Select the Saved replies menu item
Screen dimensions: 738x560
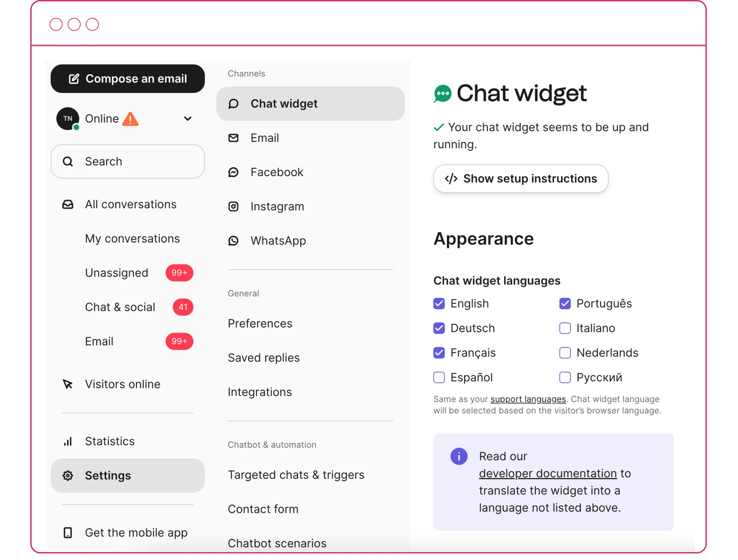(264, 358)
